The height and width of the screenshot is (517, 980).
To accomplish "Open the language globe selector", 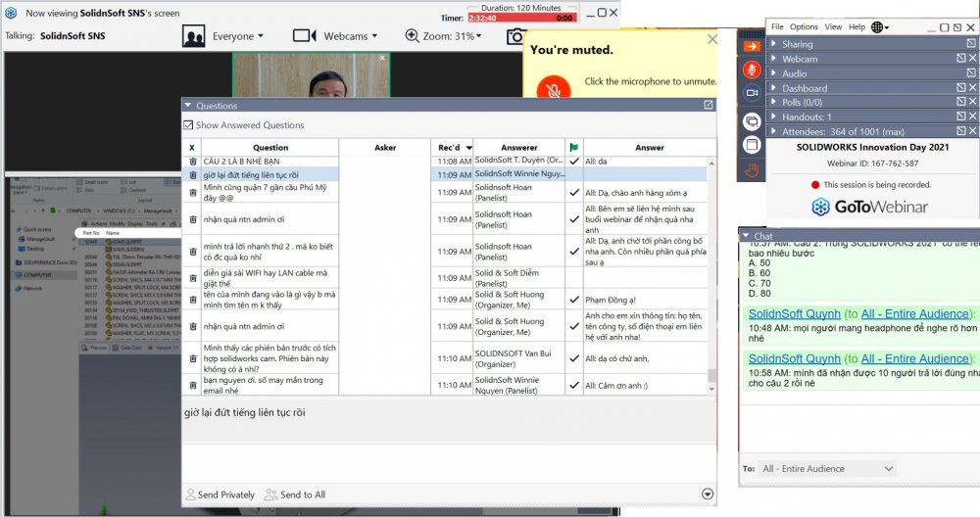I will click(880, 26).
